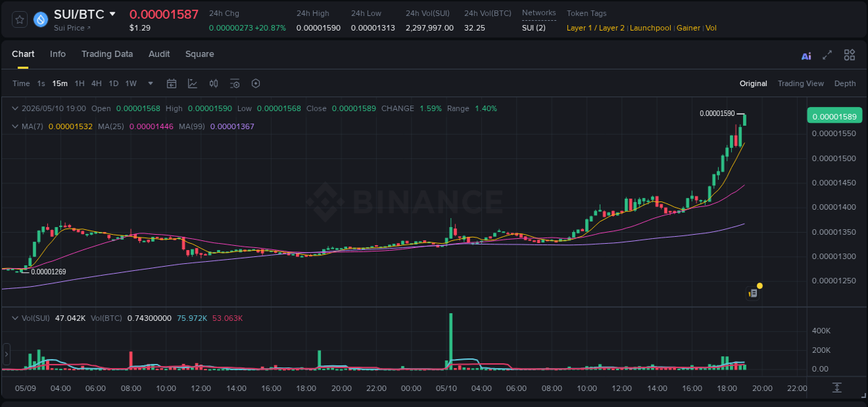Image resolution: width=868 pixels, height=407 pixels.
Task: Open the drawing tools settings icon
Action: tap(235, 83)
